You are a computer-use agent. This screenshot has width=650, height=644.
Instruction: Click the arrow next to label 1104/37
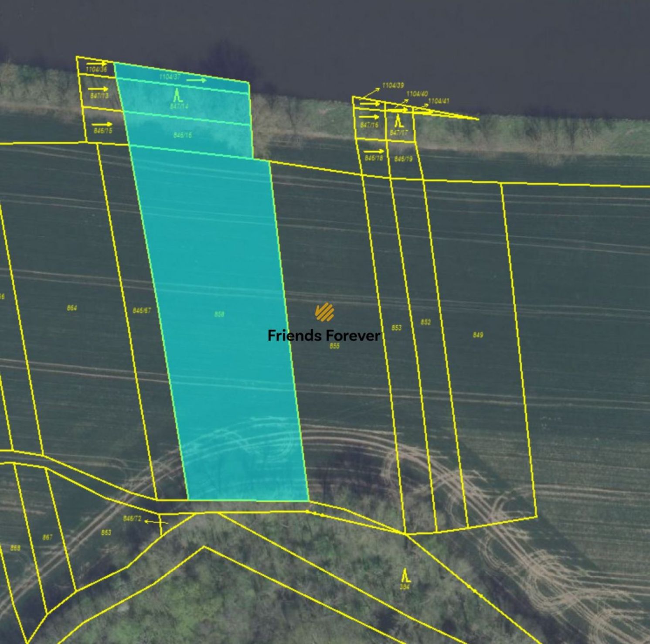197,80
